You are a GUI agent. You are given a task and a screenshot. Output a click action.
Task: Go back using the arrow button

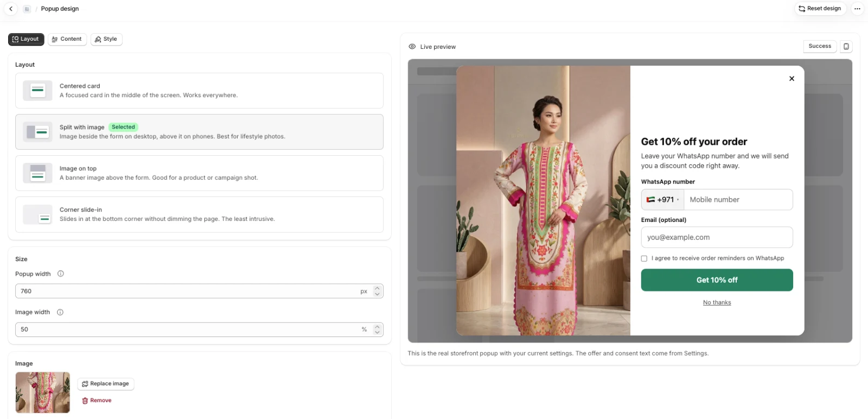(x=11, y=9)
